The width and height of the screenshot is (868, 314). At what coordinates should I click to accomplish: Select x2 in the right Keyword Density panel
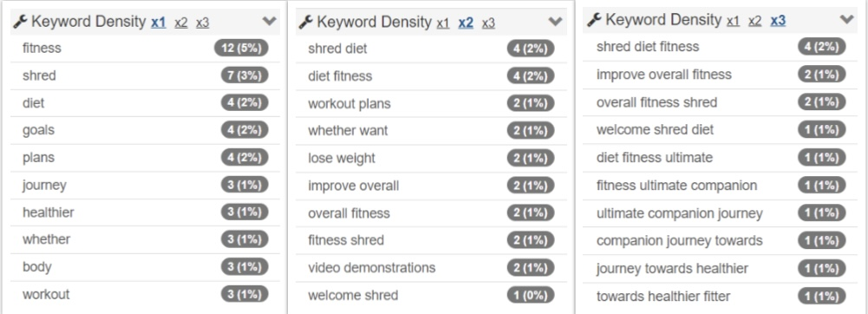pyautogui.click(x=754, y=21)
